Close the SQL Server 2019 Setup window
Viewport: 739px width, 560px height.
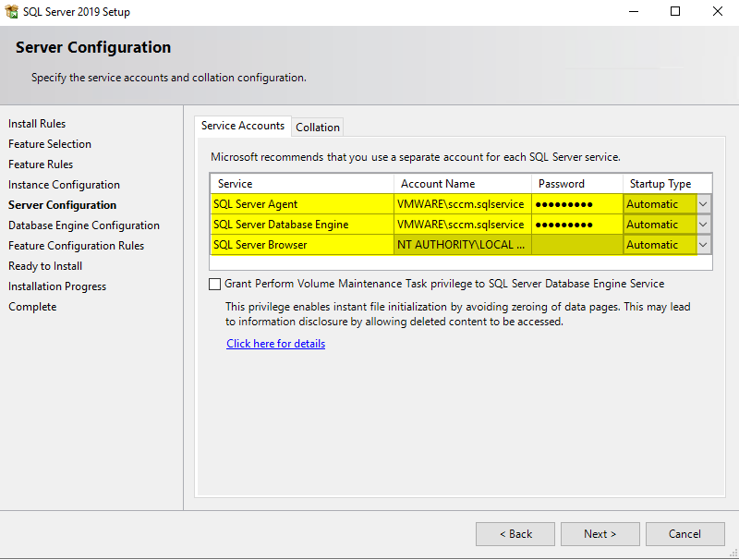pyautogui.click(x=718, y=12)
